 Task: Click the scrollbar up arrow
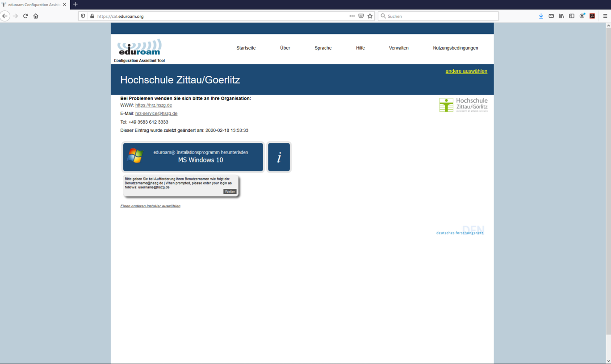tap(608, 25)
